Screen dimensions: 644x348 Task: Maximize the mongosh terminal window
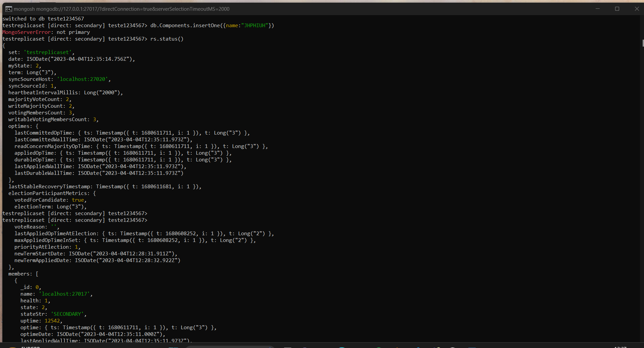[617, 9]
